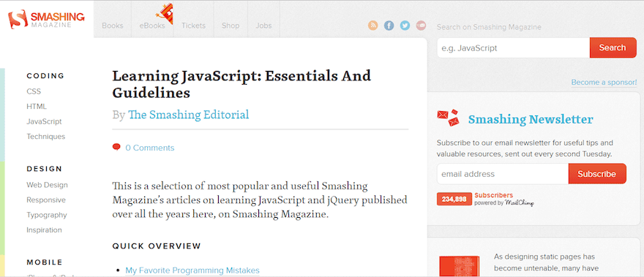This screenshot has height=277, width=644.
Task: Open the Typography sidebar link
Action: coord(47,215)
